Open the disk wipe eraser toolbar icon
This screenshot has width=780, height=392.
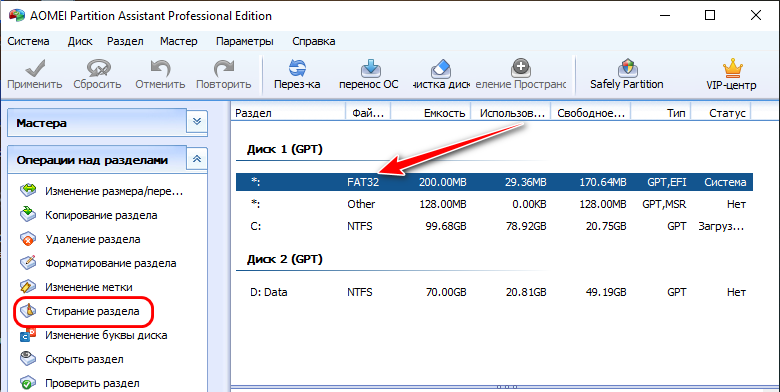pos(441,68)
